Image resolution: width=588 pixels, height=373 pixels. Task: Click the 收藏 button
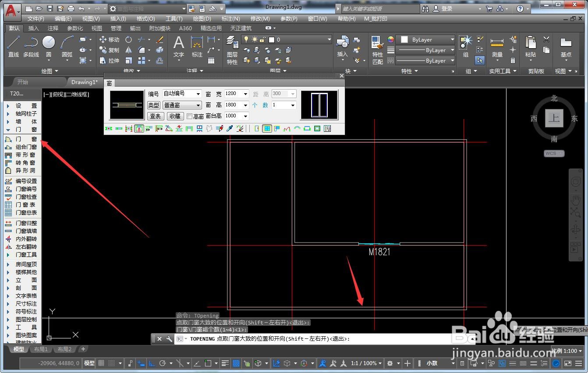click(x=175, y=116)
